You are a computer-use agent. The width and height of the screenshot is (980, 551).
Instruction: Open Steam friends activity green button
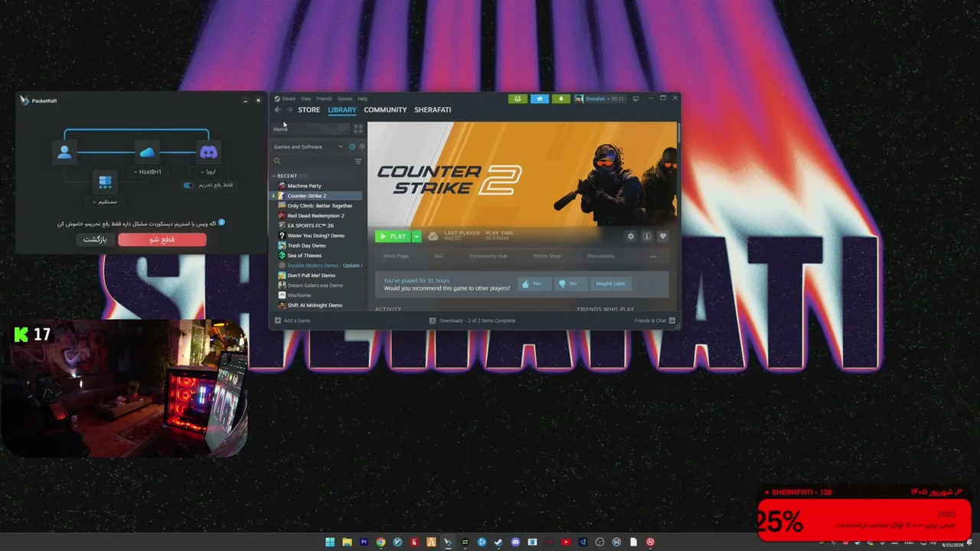(518, 99)
